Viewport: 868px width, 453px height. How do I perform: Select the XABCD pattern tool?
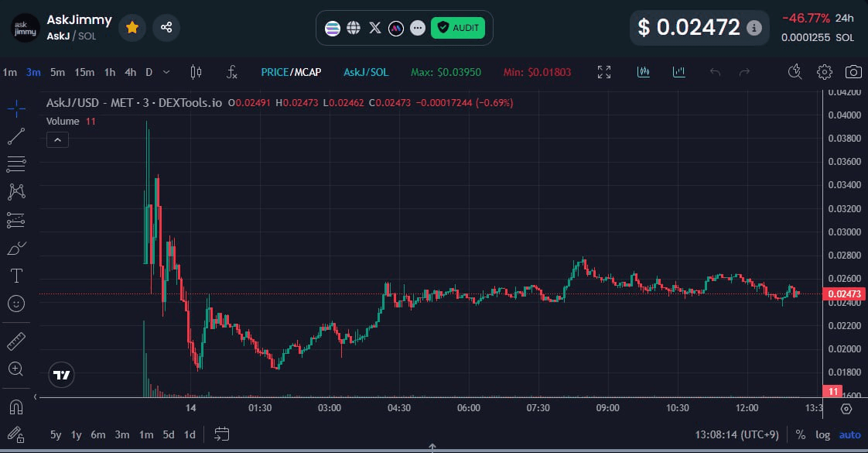16,191
